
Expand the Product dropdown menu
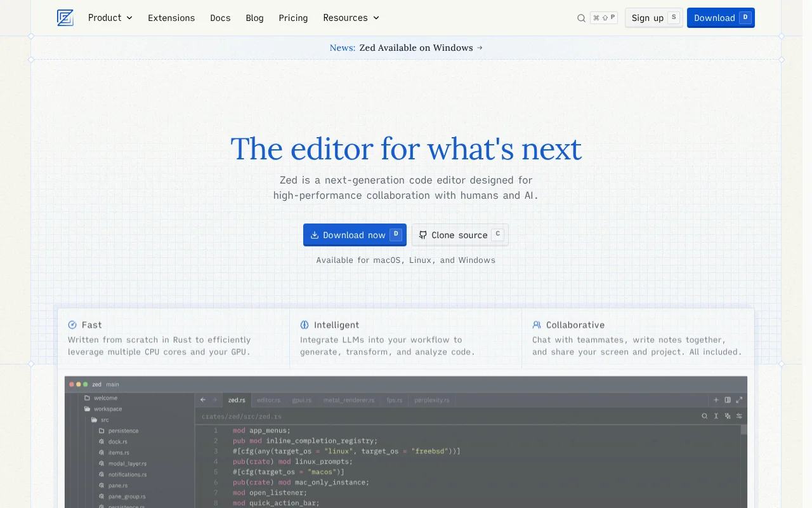[110, 18]
